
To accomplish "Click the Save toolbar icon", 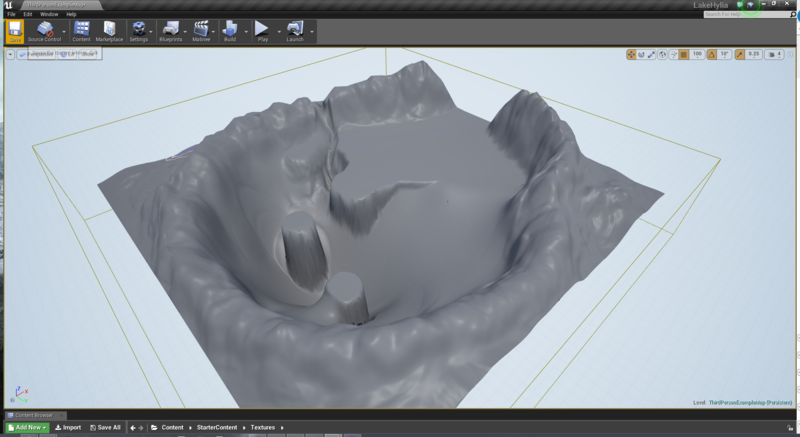I will [15, 30].
